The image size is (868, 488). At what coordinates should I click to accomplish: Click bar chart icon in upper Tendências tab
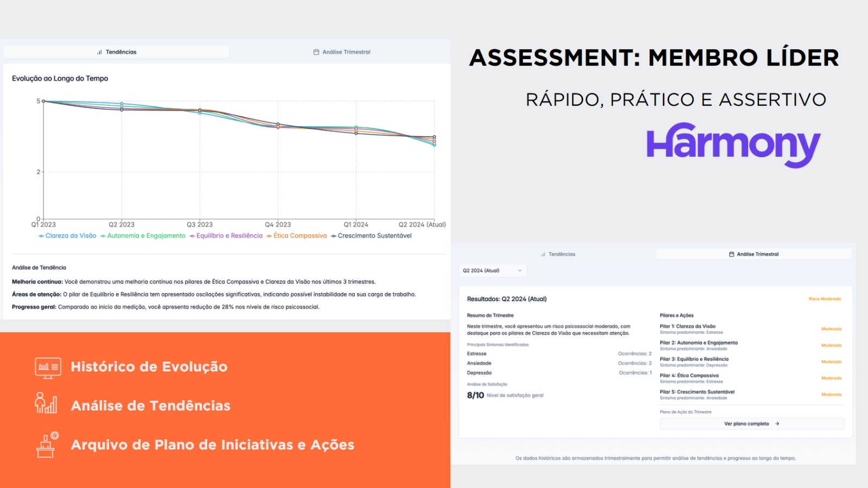[x=100, y=52]
